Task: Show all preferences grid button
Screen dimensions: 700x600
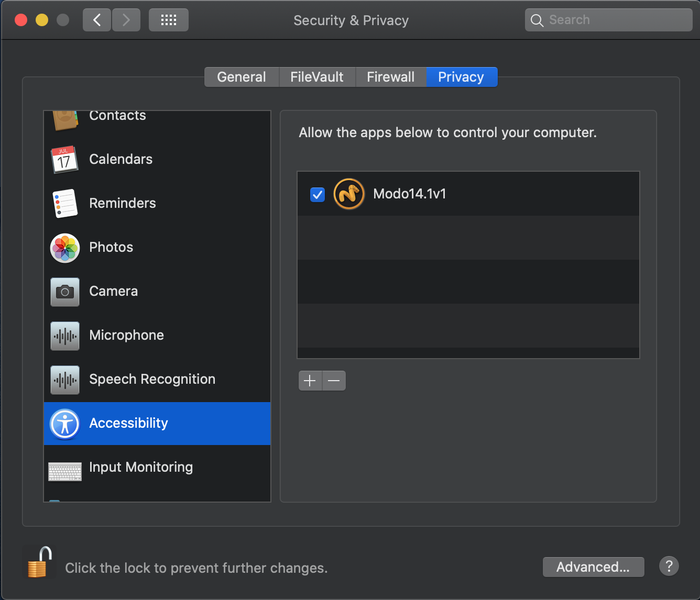Action: point(169,20)
